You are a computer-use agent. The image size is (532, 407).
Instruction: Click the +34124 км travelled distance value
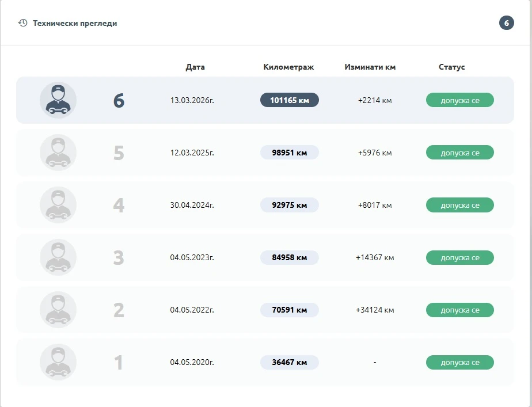[375, 310]
